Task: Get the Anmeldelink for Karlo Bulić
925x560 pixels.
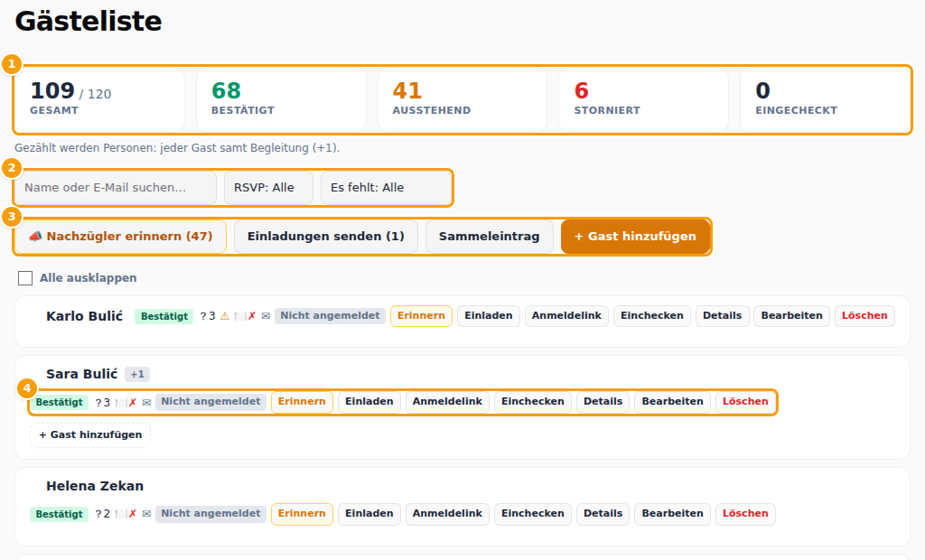Action: point(566,316)
